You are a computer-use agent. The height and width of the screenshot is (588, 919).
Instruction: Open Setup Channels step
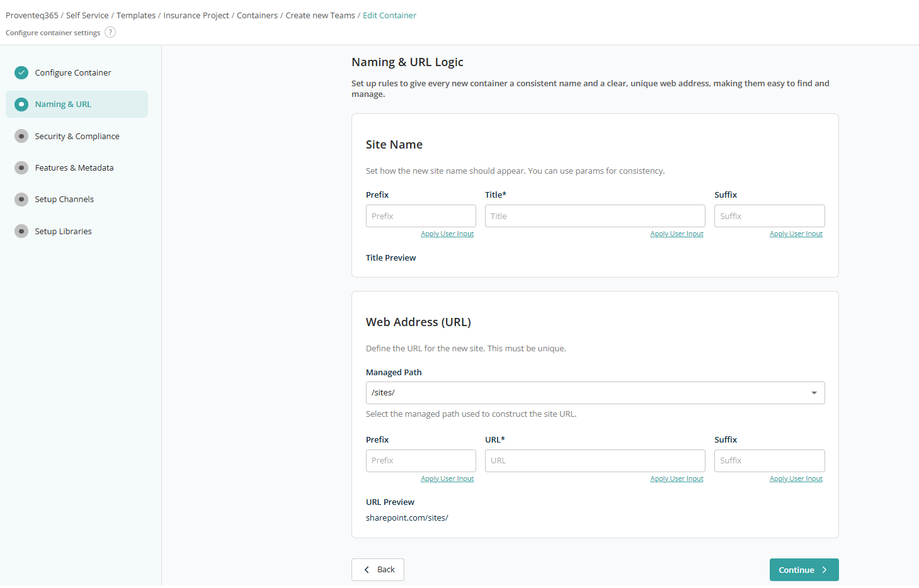(x=64, y=200)
